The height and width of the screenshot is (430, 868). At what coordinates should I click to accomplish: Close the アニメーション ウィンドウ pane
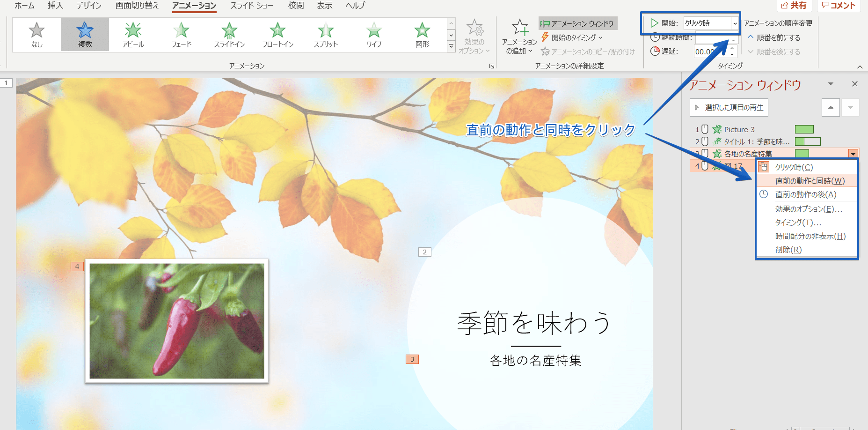coord(855,84)
